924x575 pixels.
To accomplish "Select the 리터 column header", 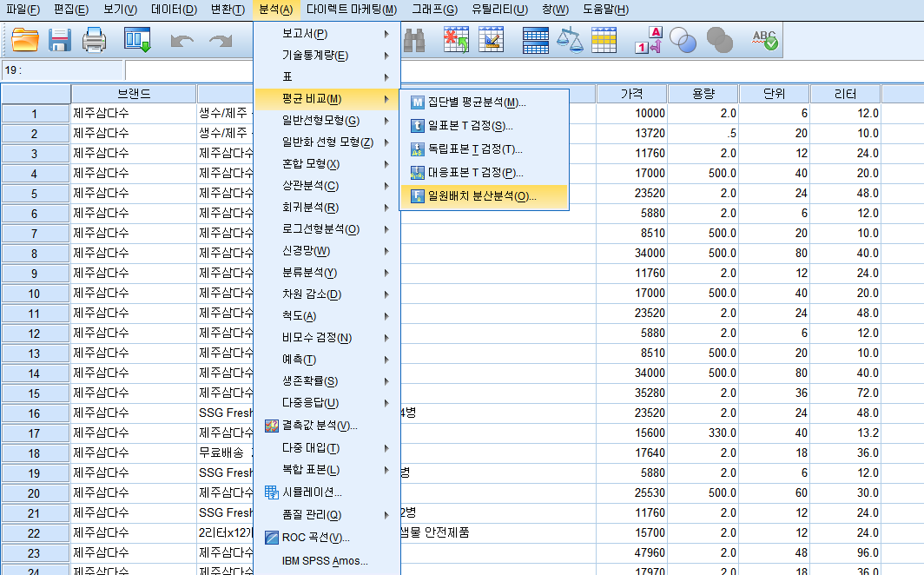I will 846,94.
